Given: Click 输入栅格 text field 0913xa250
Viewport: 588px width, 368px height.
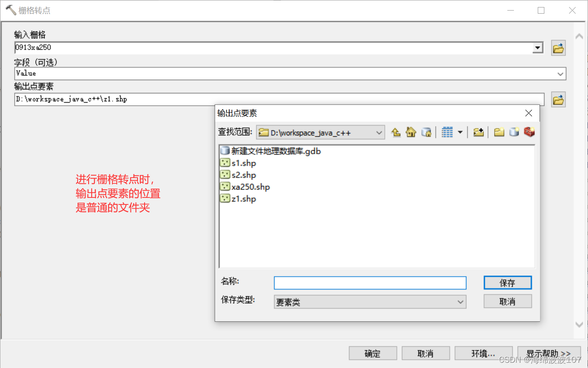Looking at the screenshot, I should 273,48.
